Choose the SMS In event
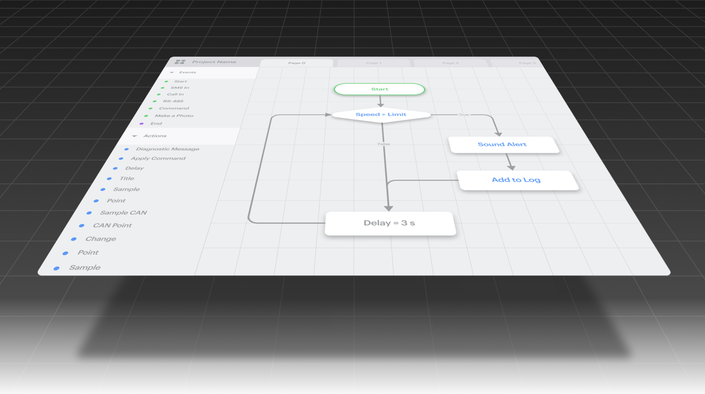705x394 pixels. (x=180, y=88)
